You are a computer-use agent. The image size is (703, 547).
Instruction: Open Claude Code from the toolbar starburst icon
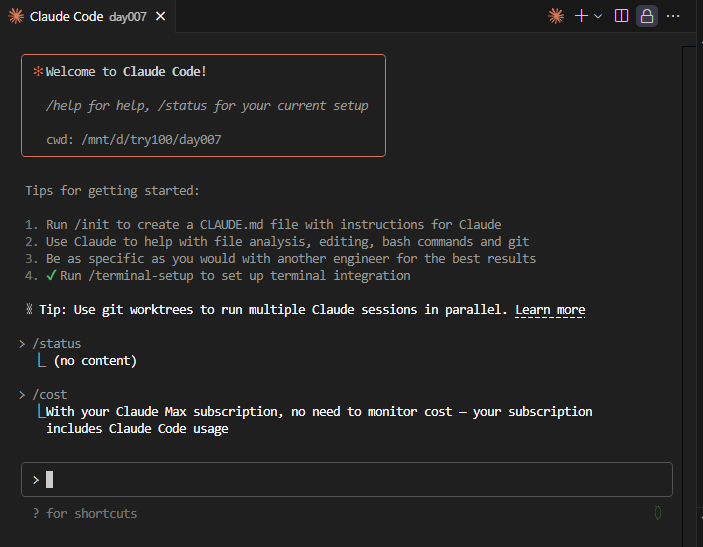pos(556,16)
